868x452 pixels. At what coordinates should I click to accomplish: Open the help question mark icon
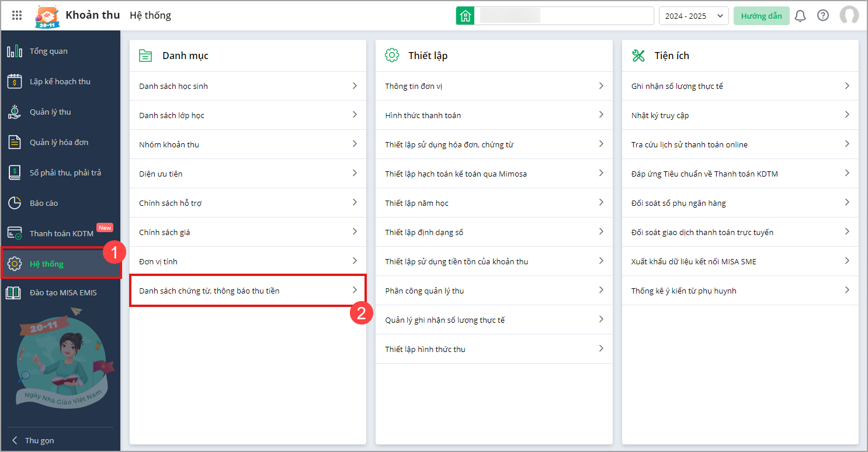823,16
